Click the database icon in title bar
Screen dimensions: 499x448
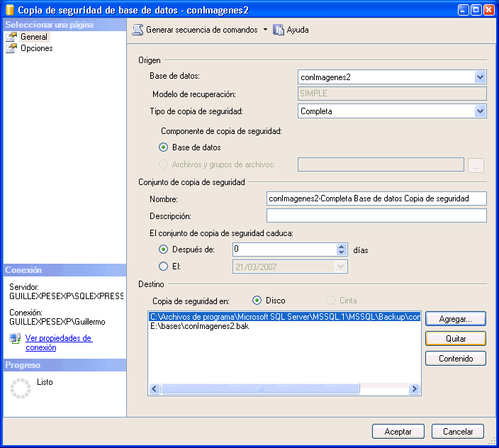pyautogui.click(x=10, y=10)
